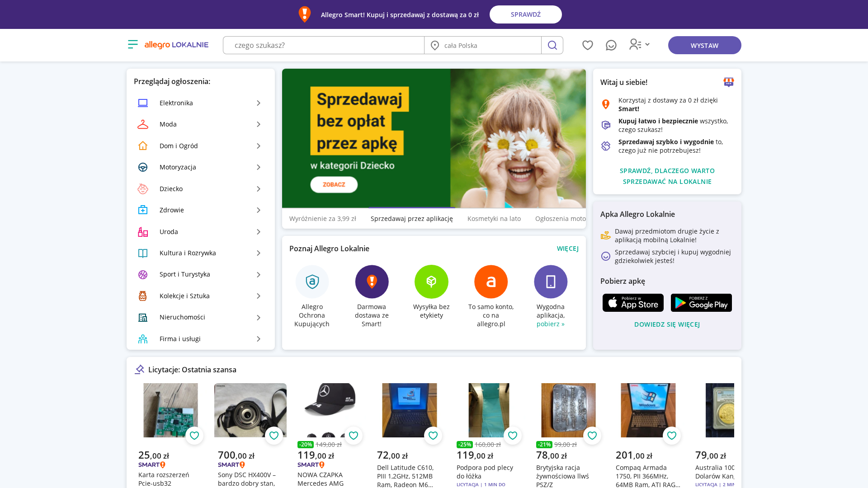Select the Kosmetyki na lato tab
The height and width of the screenshot is (488, 868).
click(494, 219)
